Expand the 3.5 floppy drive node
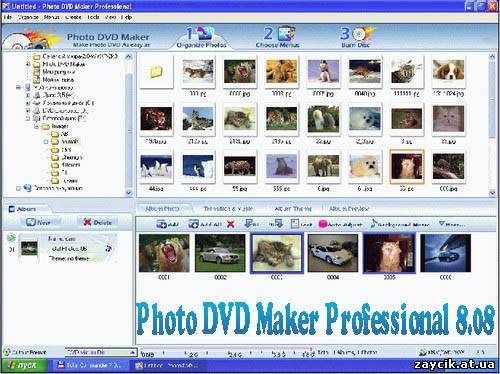The width and height of the screenshot is (500, 374). 28,95
